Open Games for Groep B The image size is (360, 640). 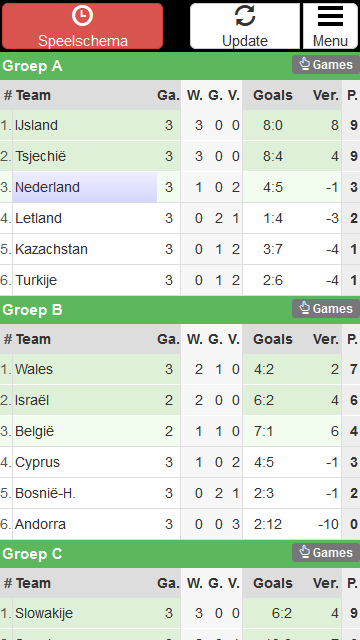326,309
